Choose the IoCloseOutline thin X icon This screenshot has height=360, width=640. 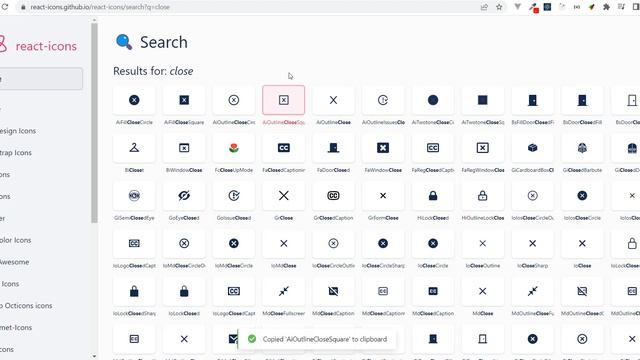click(x=483, y=243)
